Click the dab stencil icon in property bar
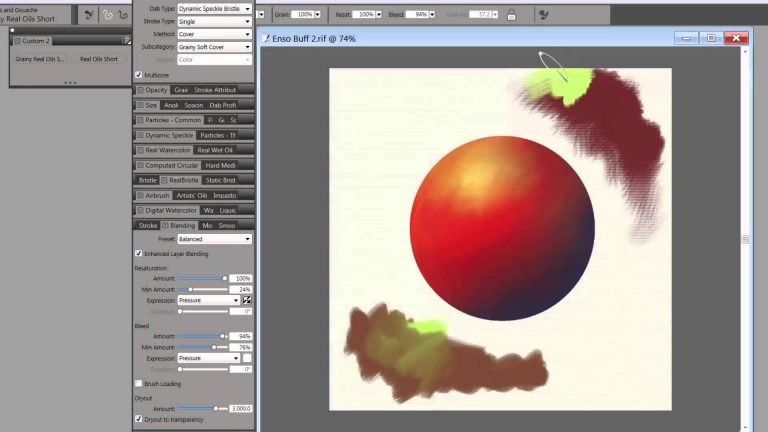The height and width of the screenshot is (432, 768). pyautogui.click(x=89, y=15)
